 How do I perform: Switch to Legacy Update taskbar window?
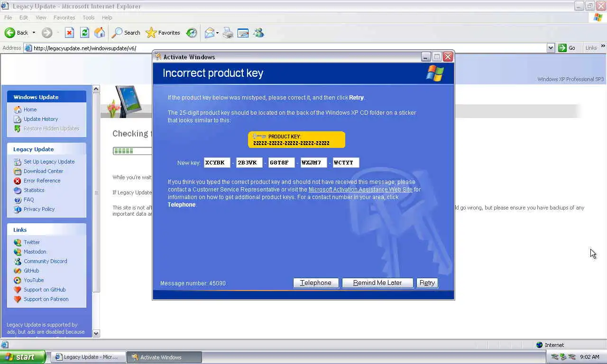pos(88,357)
